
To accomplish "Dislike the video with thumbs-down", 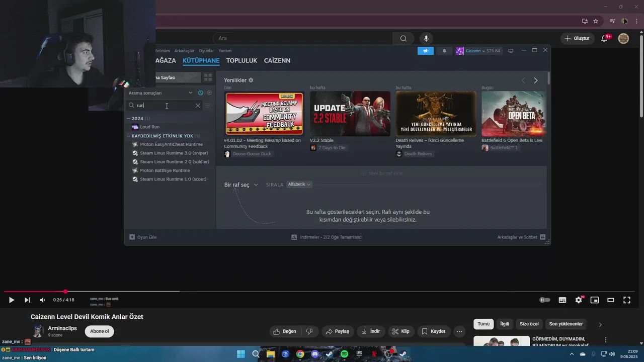I will click(309, 331).
